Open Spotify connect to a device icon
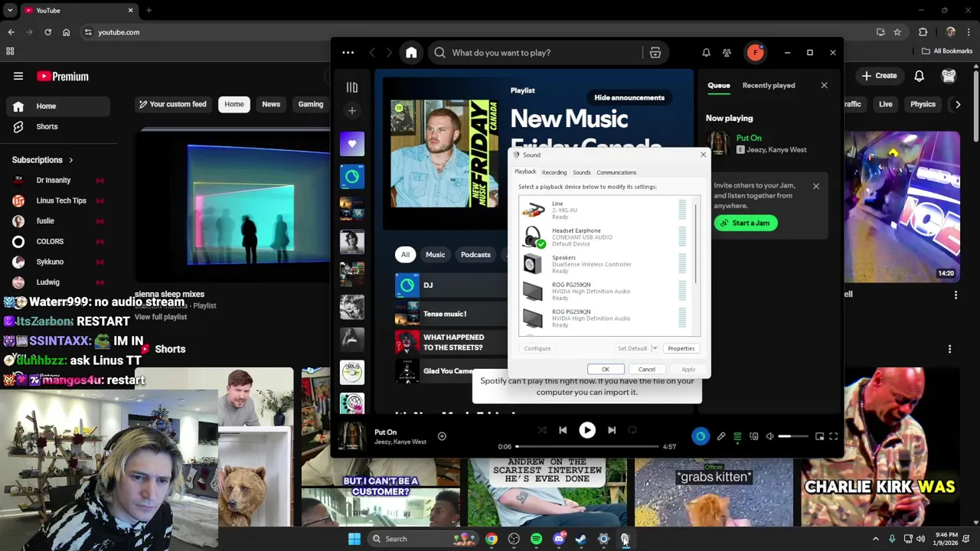 click(753, 436)
